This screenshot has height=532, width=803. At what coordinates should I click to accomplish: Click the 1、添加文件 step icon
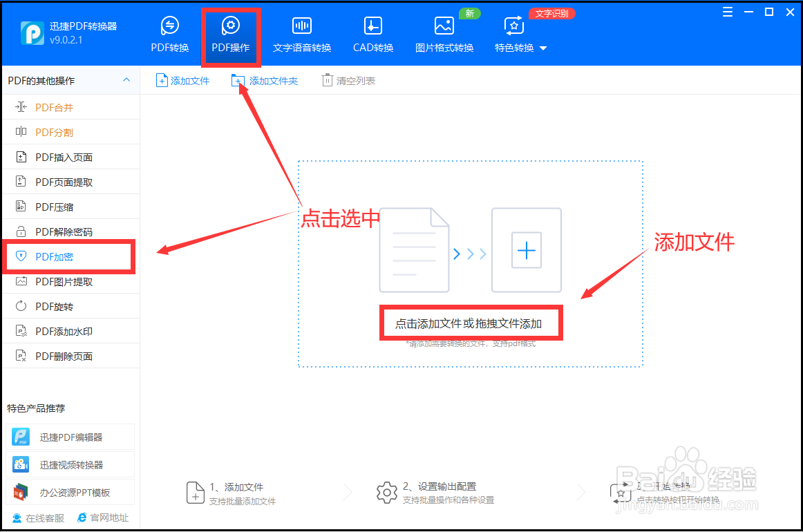195,493
